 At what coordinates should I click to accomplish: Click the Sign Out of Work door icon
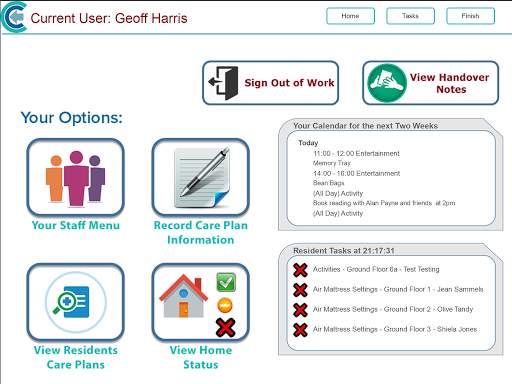pos(223,83)
